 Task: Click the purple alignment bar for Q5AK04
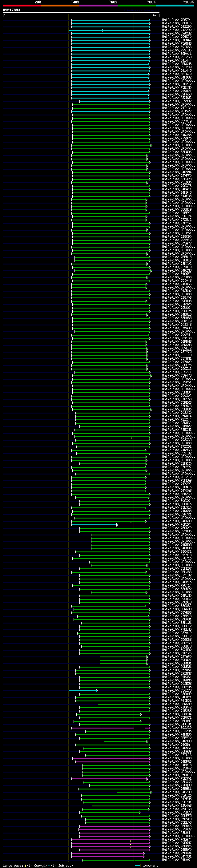(x=108, y=853)
